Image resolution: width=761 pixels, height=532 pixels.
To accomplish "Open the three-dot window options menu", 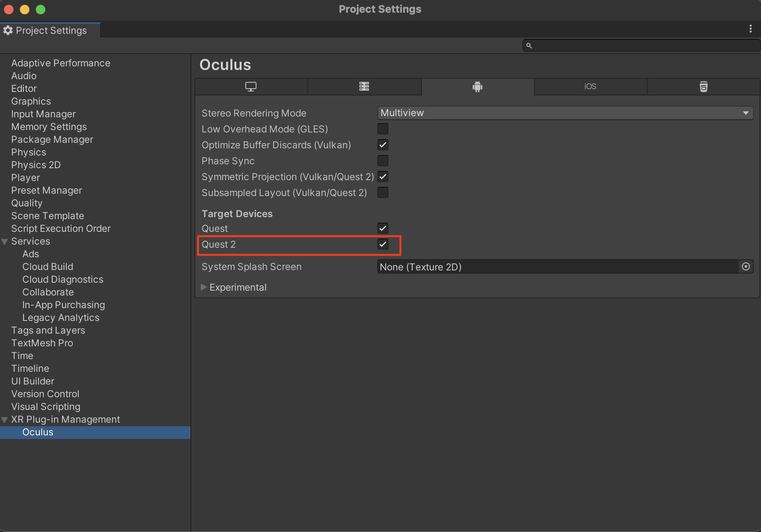I will (751, 29).
